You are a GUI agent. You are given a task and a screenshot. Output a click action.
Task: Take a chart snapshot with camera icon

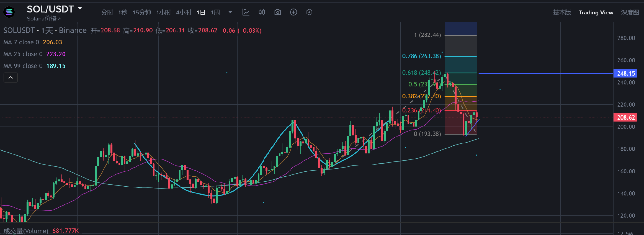pos(277,12)
